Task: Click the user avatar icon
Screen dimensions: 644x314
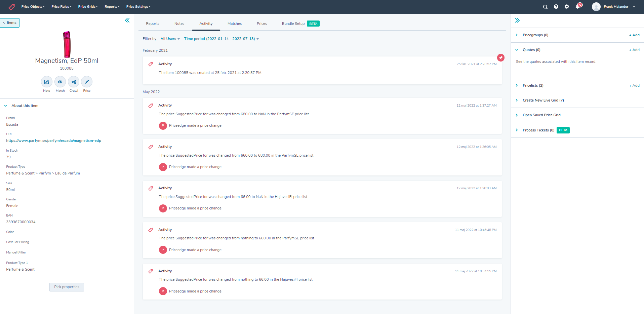Action: 596,7
